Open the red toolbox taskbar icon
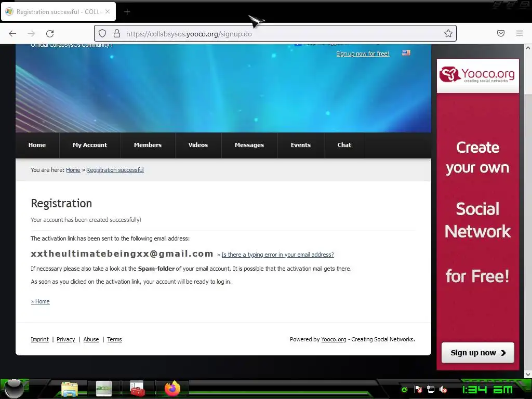Screen dimensions: 532x399 click(x=137, y=389)
